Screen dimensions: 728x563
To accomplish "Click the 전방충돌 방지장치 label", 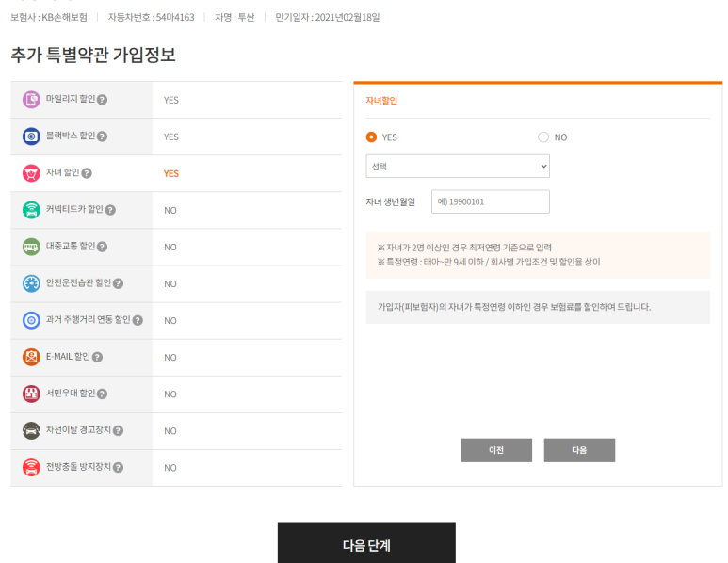I will (78, 466).
